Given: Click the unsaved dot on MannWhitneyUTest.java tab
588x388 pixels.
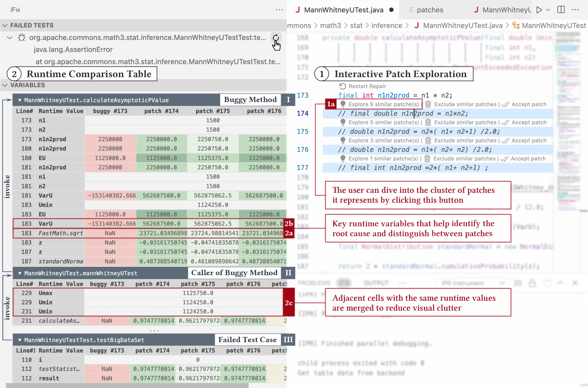Looking at the screenshot, I should coord(391,10).
